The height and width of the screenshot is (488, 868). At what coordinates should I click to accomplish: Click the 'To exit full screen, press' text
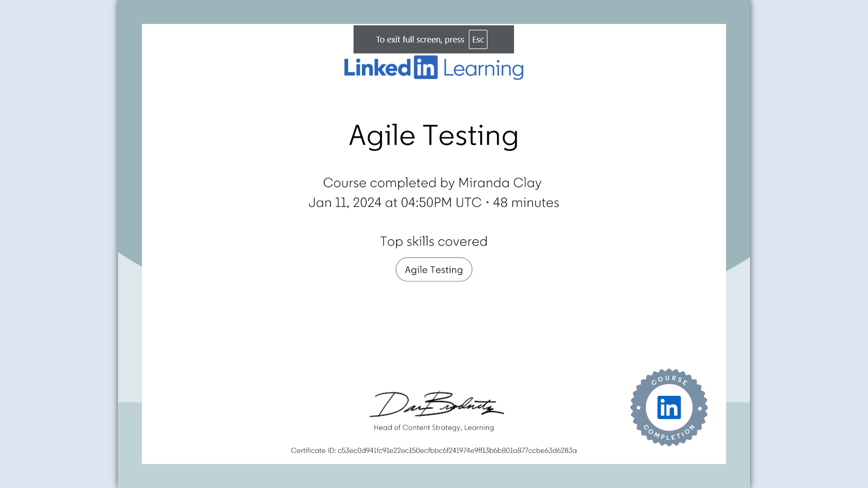pos(420,40)
